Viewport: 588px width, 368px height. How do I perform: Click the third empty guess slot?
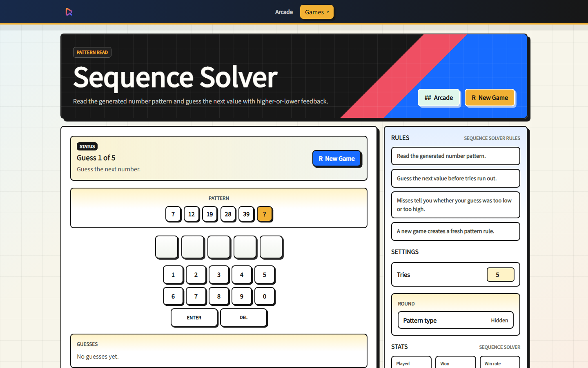(219, 247)
